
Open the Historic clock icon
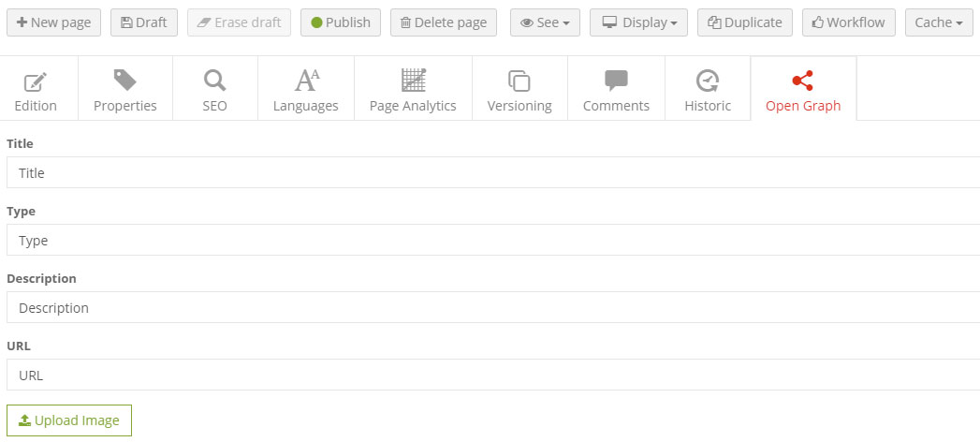[708, 81]
